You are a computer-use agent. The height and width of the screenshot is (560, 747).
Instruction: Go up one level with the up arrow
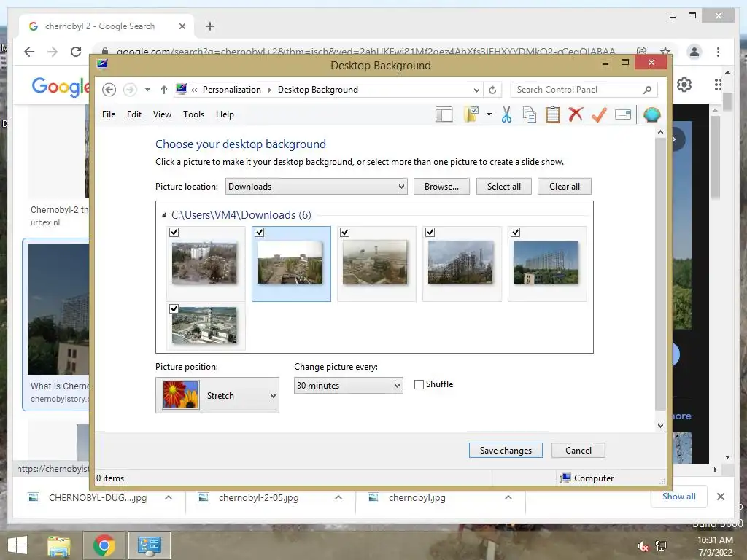(x=164, y=90)
